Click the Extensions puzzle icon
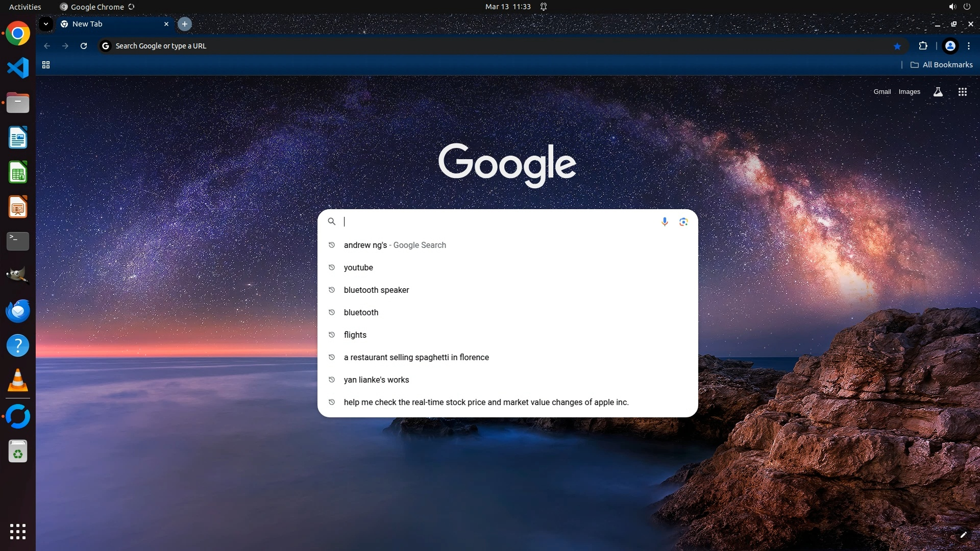The image size is (980, 551). (923, 46)
